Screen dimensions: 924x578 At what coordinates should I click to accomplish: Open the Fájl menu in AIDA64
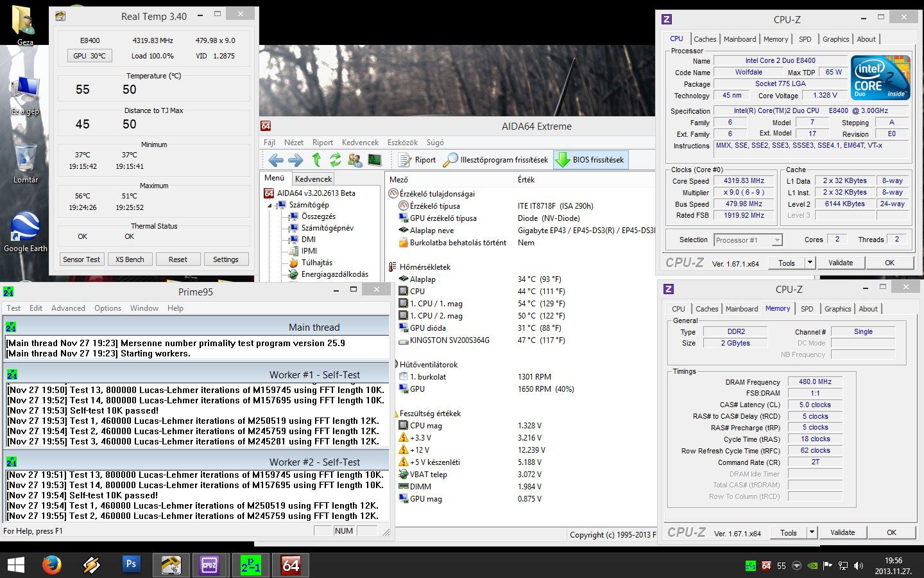269,143
